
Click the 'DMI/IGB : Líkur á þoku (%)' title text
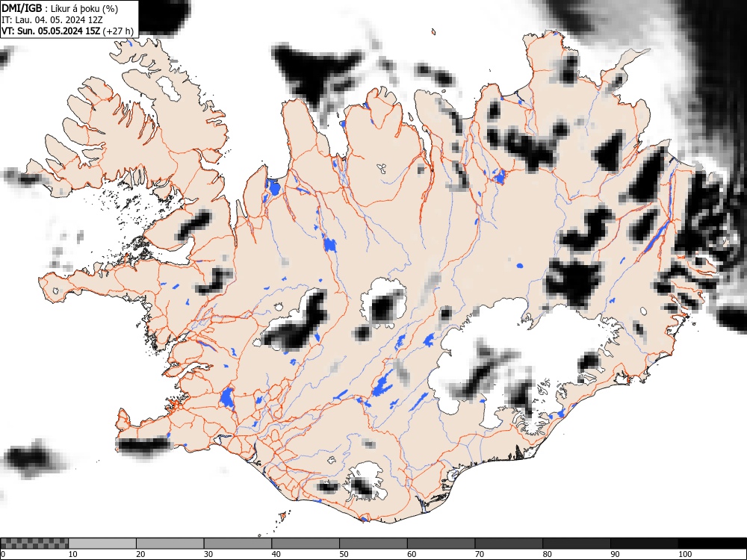pyautogui.click(x=60, y=8)
